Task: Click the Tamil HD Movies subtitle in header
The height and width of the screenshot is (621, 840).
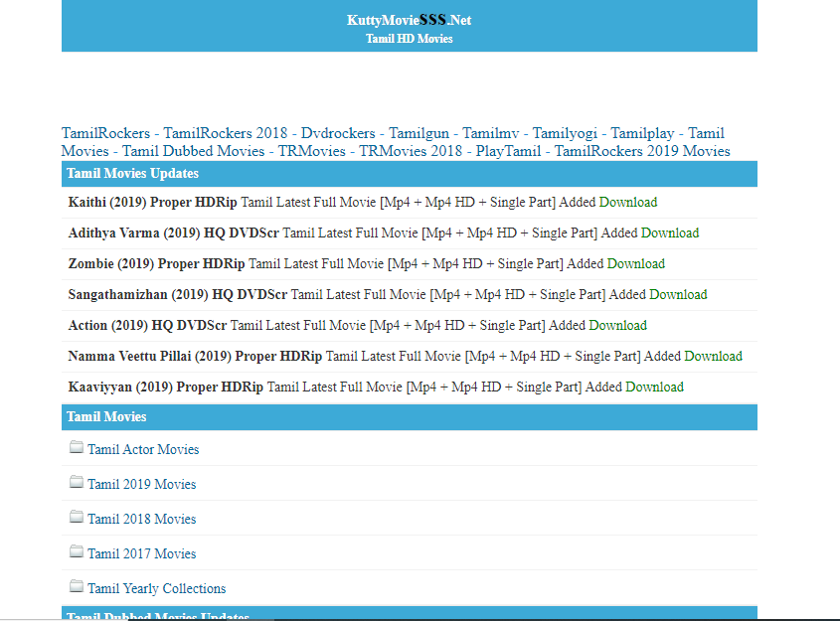Action: coord(410,39)
